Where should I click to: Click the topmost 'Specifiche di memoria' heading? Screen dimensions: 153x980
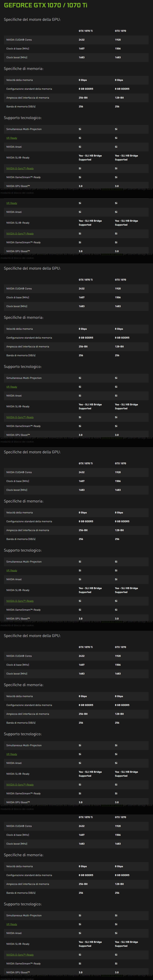[24, 68]
